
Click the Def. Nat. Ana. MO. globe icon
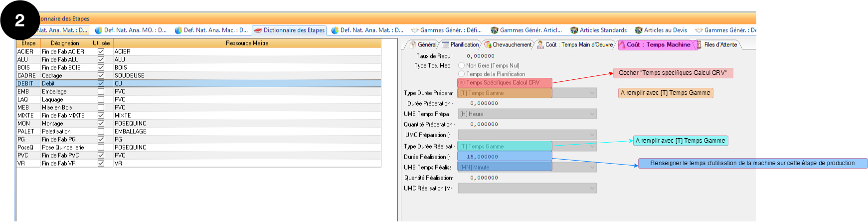coord(98,30)
